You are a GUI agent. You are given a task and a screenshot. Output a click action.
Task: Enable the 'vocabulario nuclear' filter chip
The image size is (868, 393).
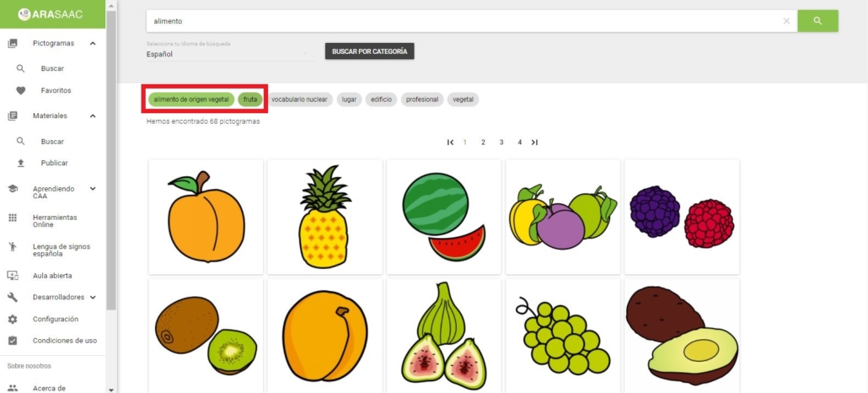[x=299, y=100]
